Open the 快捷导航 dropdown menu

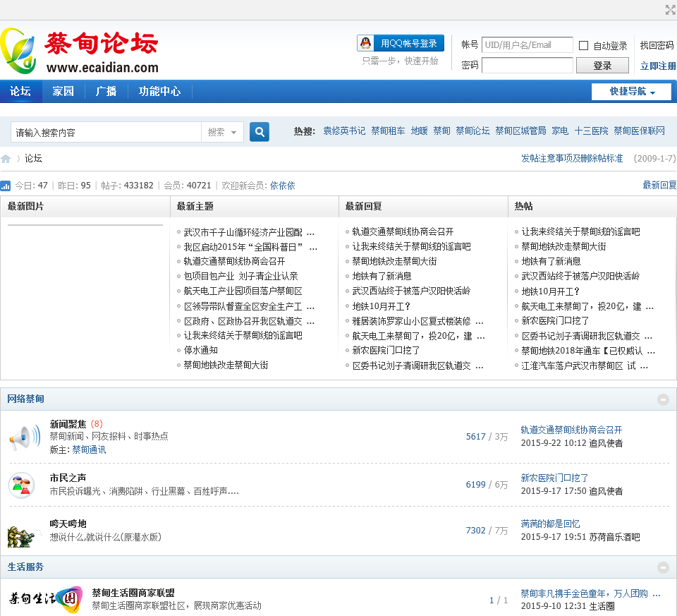click(631, 92)
